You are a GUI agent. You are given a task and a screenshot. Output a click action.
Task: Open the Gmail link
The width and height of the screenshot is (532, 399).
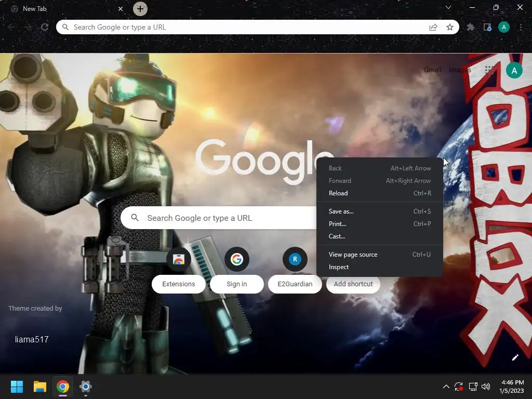433,70
